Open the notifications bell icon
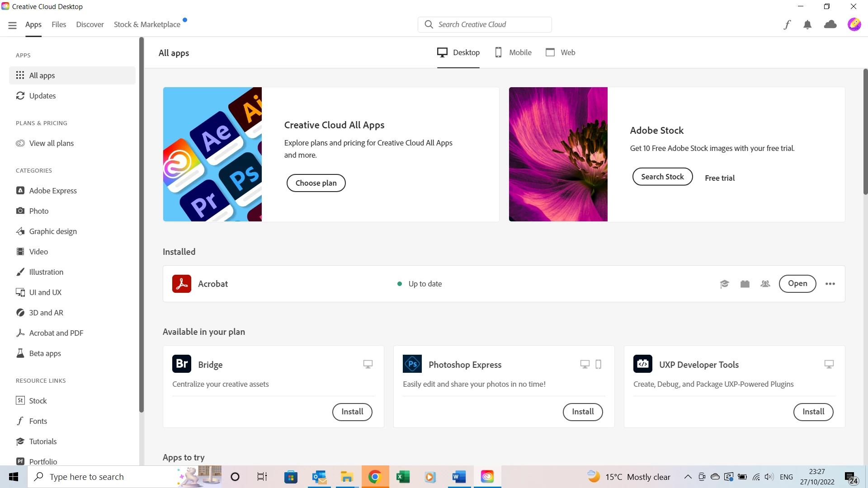This screenshot has width=868, height=488. tap(807, 25)
